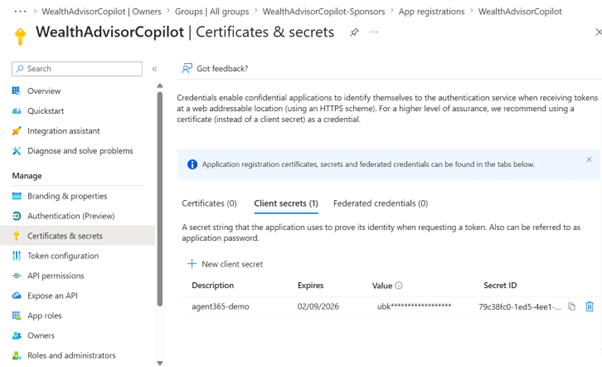Click the sidebar scroll up arrow
Viewport: 602px width, 367px height.
(x=160, y=86)
